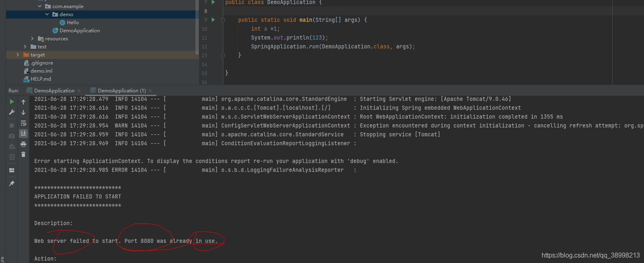Click the Down the Stack Trace arrow
Image resolution: width=644 pixels, height=263 pixels.
coord(23,113)
